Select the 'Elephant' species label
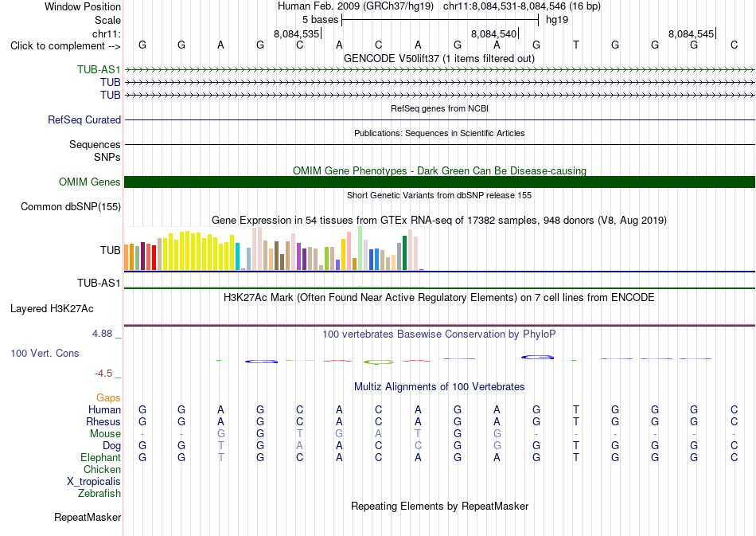756x536 pixels. pos(101,457)
